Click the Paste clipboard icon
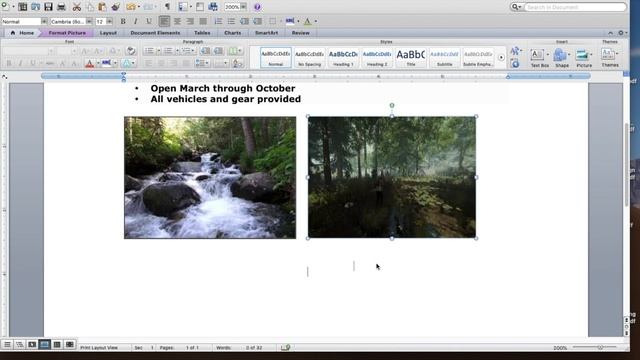Image resolution: width=640 pixels, height=360 pixels. click(x=102, y=7)
